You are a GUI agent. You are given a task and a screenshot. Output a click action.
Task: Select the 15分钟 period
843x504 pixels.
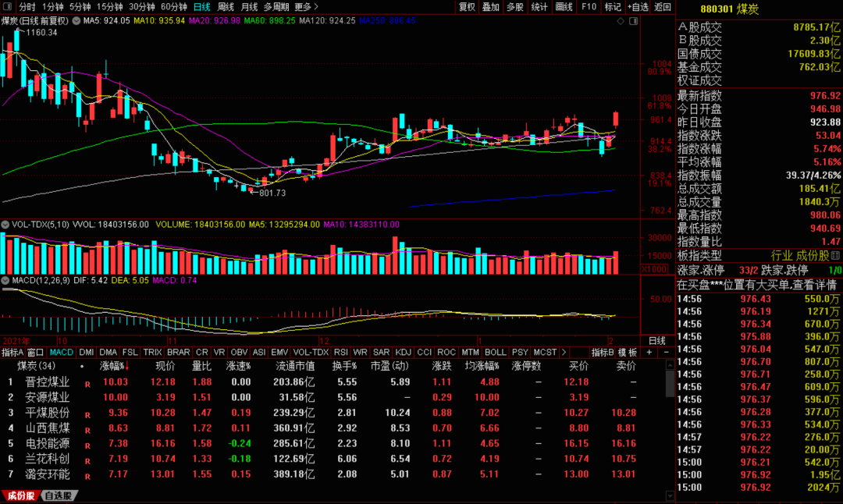110,7
